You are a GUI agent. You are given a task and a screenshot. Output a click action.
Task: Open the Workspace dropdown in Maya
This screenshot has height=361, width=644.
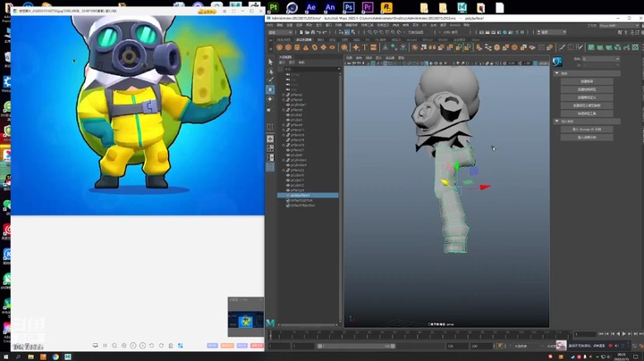[x=619, y=25]
